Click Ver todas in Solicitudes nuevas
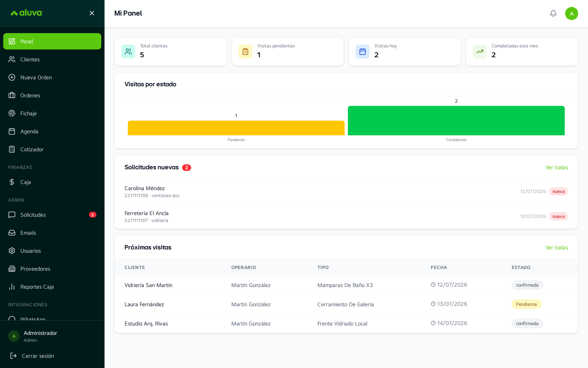 pos(557,167)
